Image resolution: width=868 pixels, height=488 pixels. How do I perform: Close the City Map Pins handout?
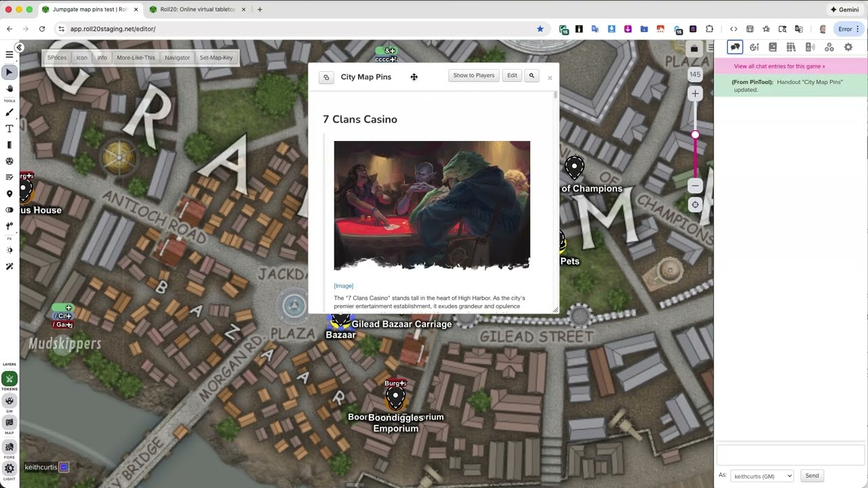coord(550,78)
